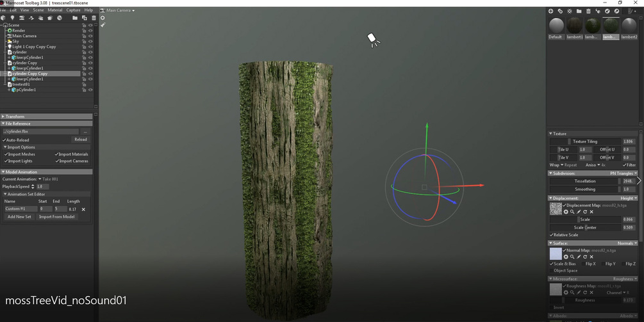Image resolution: width=644 pixels, height=322 pixels.
Task: Browse file with the ellipsis button
Action: pyautogui.click(x=85, y=132)
